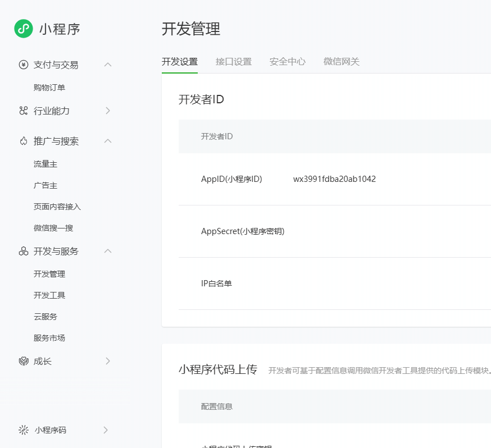Click the 小程序 brand text

pyautogui.click(x=60, y=29)
